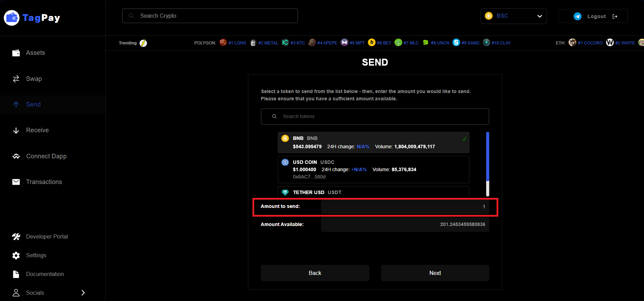Select the USD Coin USDC token
The image size is (644, 301).
(373, 169)
